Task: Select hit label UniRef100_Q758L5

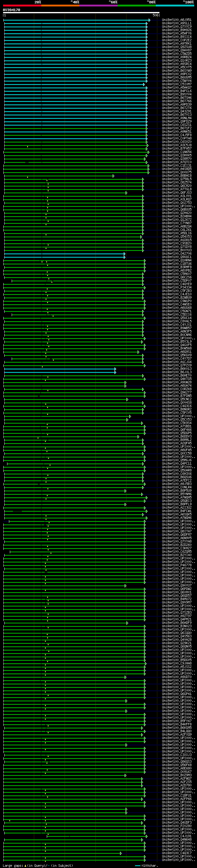Action: 177,179
